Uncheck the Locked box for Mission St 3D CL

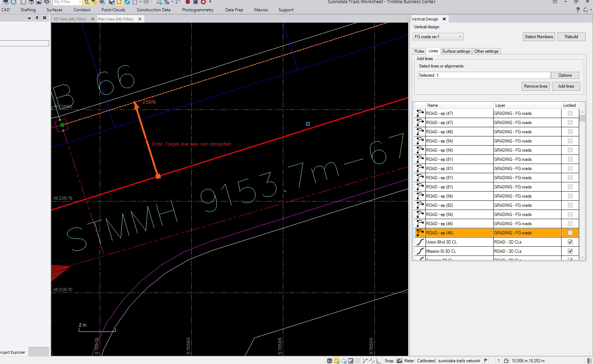(x=570, y=251)
